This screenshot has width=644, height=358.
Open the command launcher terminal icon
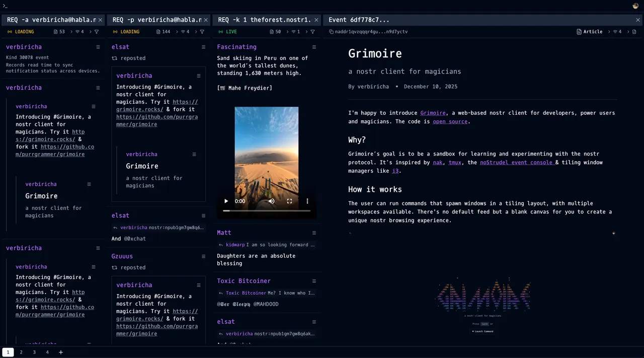click(5, 6)
